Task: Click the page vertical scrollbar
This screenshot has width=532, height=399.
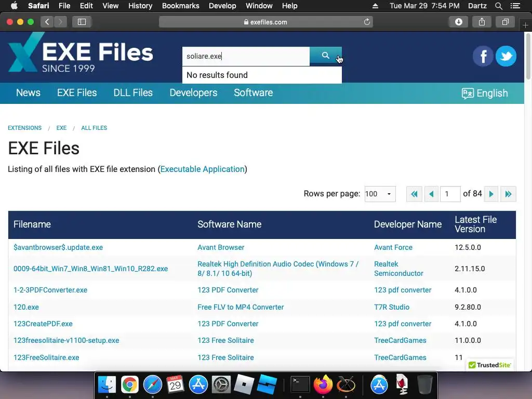Action: tap(528, 56)
